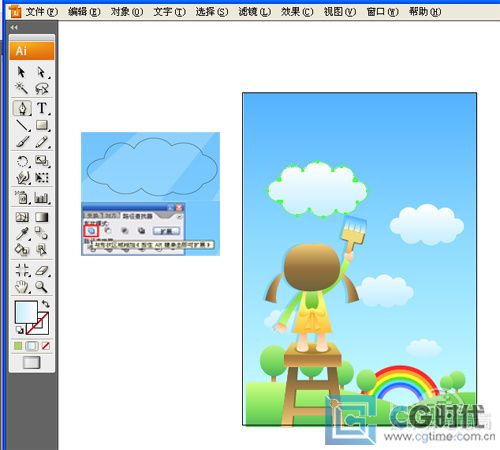
Task: Open the 编辑(E) menu
Action: pos(84,12)
